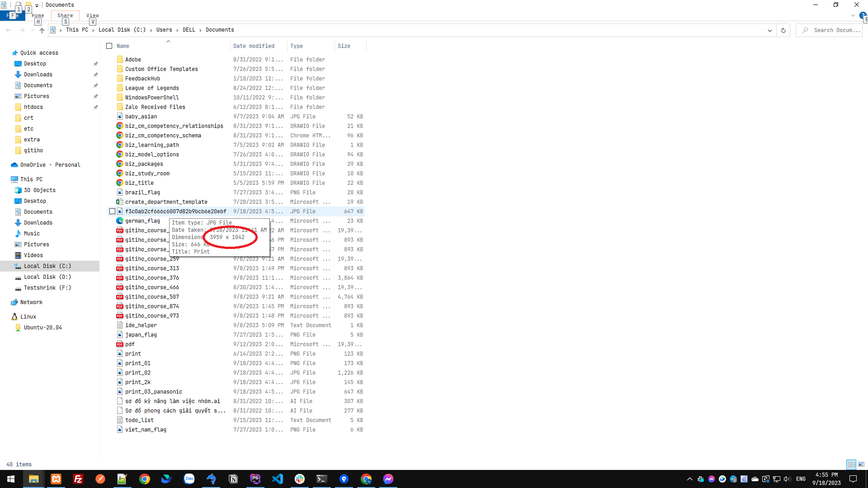Click the PDF icon of gitiho_course_507
The image size is (868, 488).
120,297
